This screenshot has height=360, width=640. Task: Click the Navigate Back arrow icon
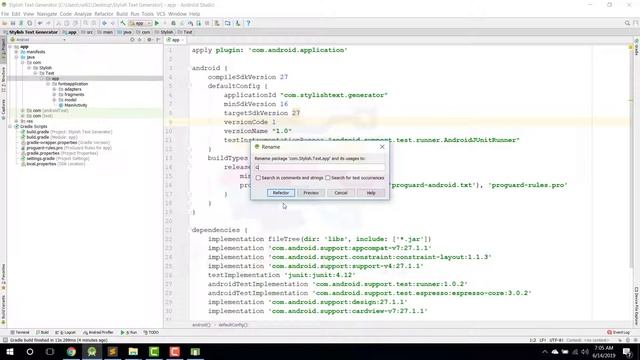point(104,23)
